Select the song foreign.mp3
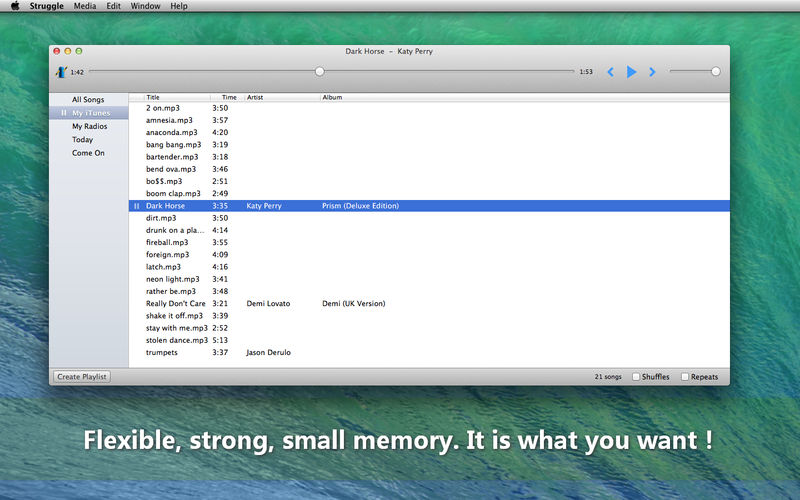Viewport: 800px width, 500px height. pos(167,255)
